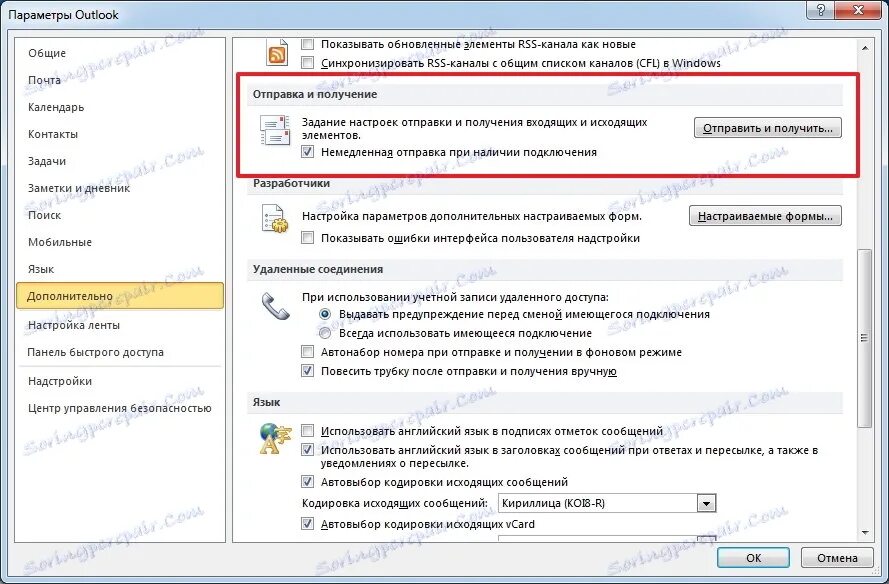Open Центр управления безопасностью category
This screenshot has width=889, height=584.
click(x=120, y=408)
